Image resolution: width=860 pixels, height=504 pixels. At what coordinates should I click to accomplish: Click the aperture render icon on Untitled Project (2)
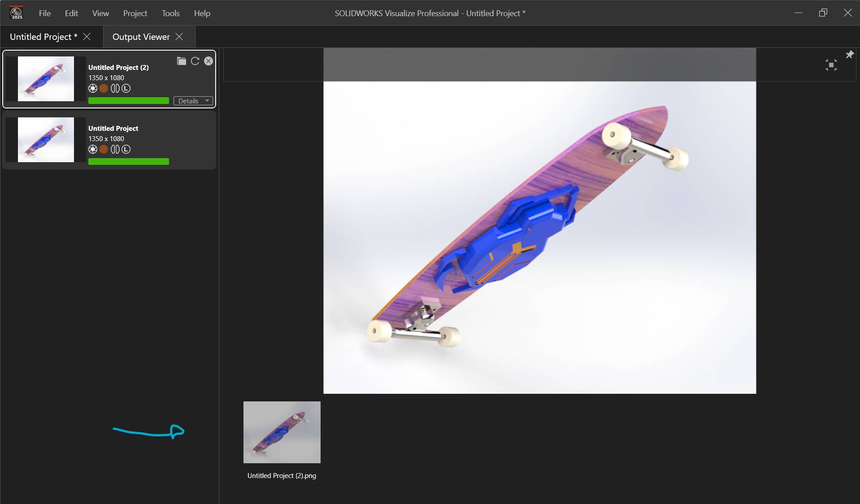(92, 89)
